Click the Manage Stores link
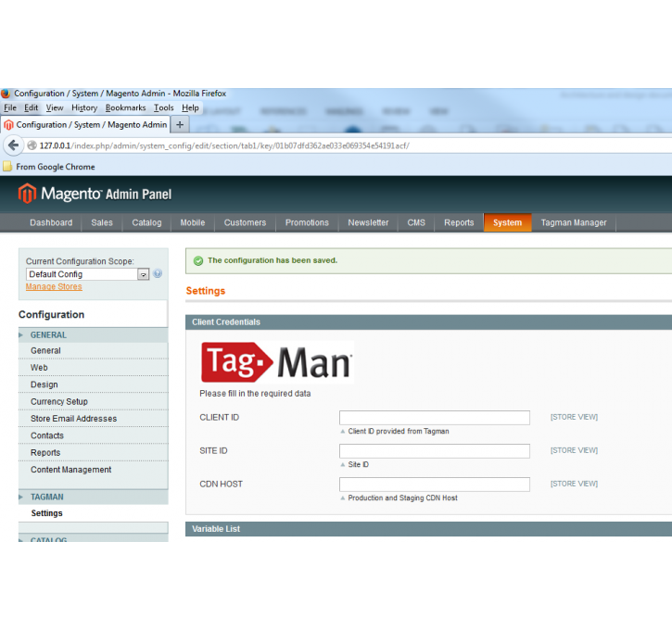672x630 pixels. [54, 286]
